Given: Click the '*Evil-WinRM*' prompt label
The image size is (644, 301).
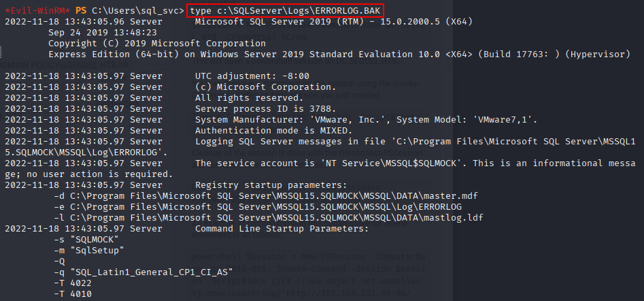Looking at the screenshot, I should (38, 11).
